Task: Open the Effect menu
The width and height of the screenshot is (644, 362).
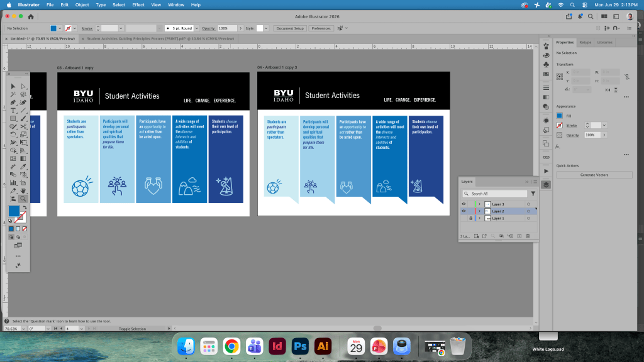Action: pyautogui.click(x=138, y=5)
